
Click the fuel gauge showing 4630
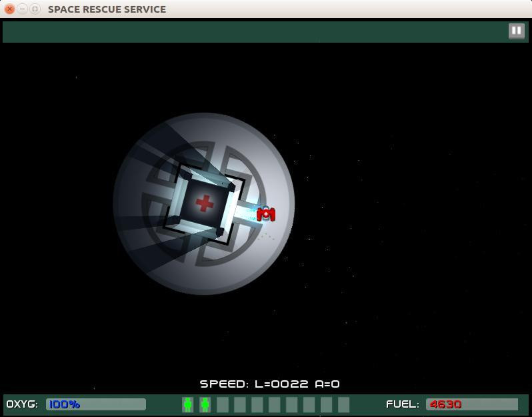[472, 404]
